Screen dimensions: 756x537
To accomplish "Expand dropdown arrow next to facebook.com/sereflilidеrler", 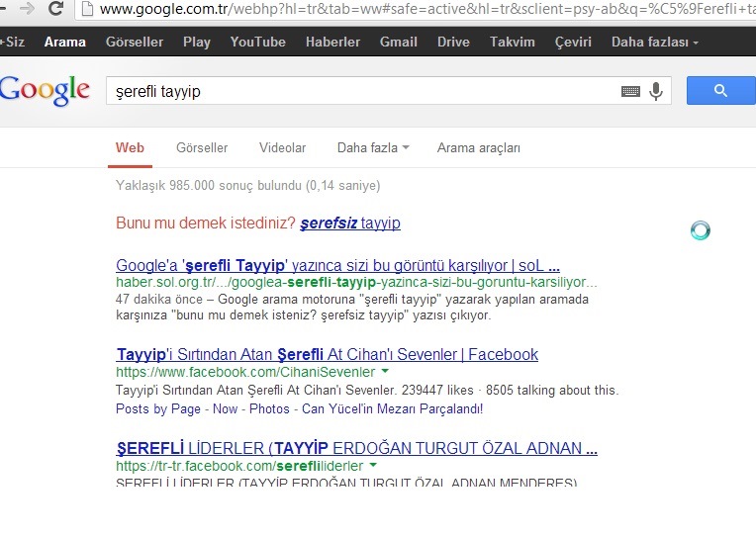I will tap(373, 465).
